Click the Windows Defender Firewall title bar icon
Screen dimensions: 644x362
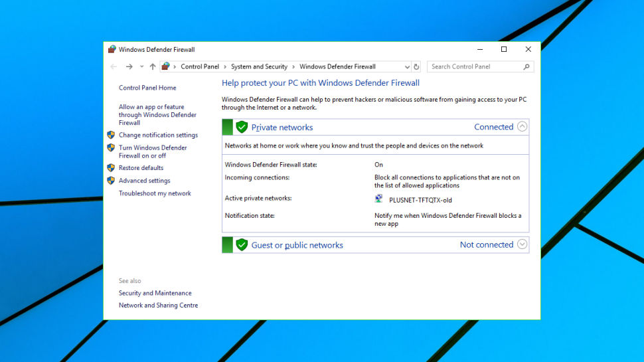click(x=112, y=49)
